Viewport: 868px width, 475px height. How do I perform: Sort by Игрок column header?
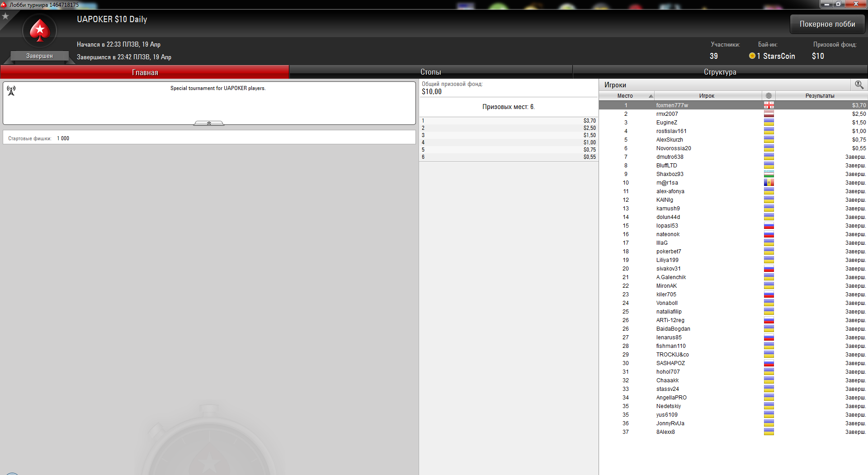pyautogui.click(x=708, y=96)
